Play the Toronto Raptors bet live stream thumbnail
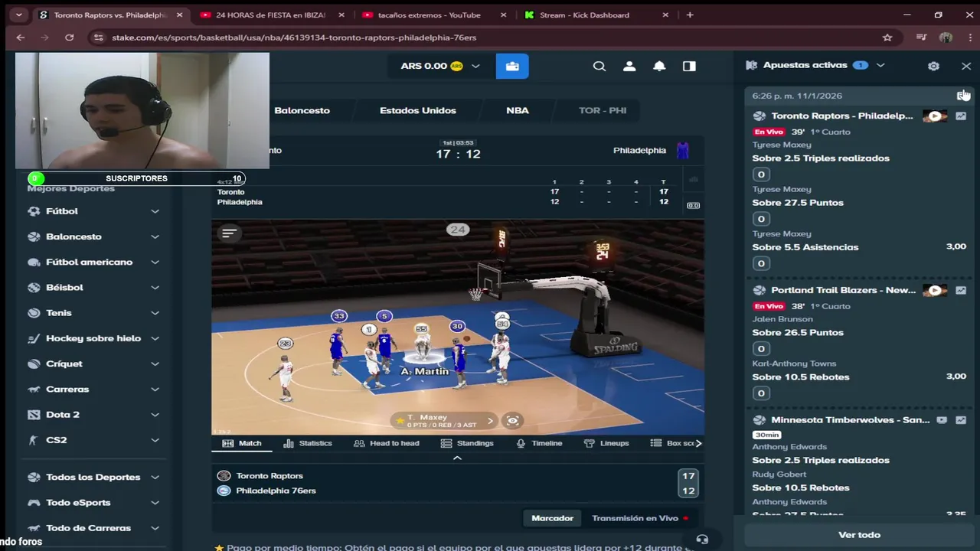This screenshot has height=551, width=980. click(935, 116)
